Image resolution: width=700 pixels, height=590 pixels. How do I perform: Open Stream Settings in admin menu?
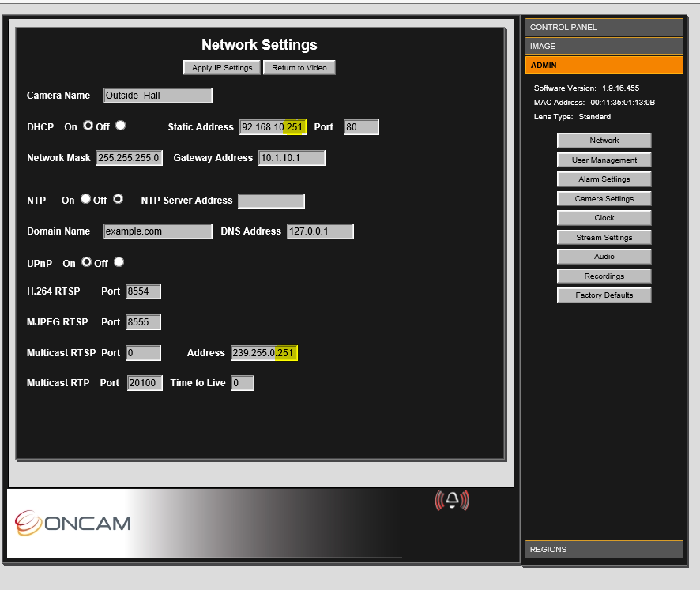click(604, 238)
